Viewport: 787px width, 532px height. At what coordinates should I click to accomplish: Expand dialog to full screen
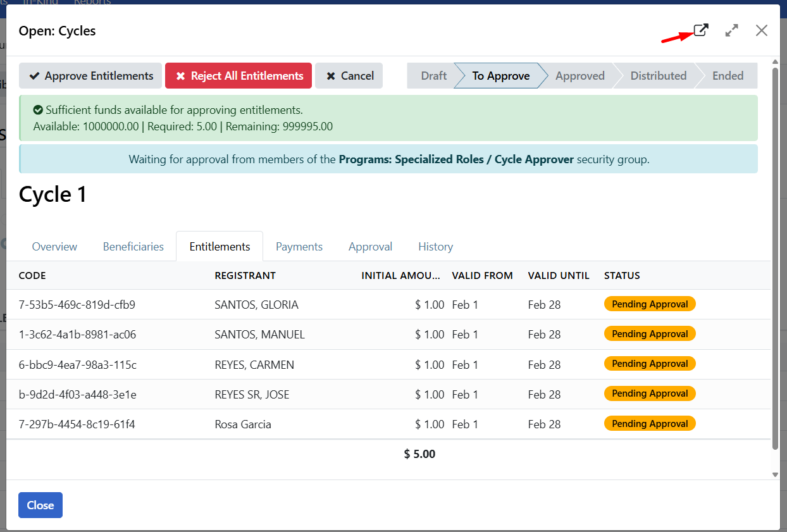[731, 30]
